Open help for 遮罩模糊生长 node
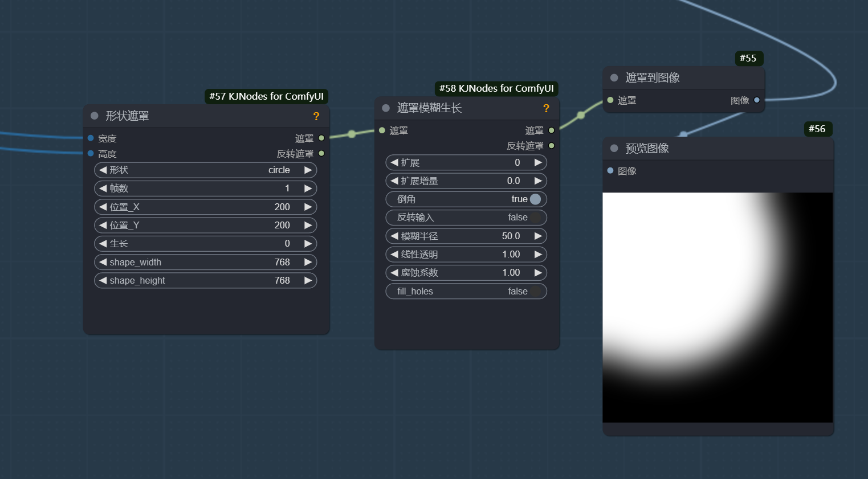Viewport: 868px width, 479px height. [x=546, y=108]
